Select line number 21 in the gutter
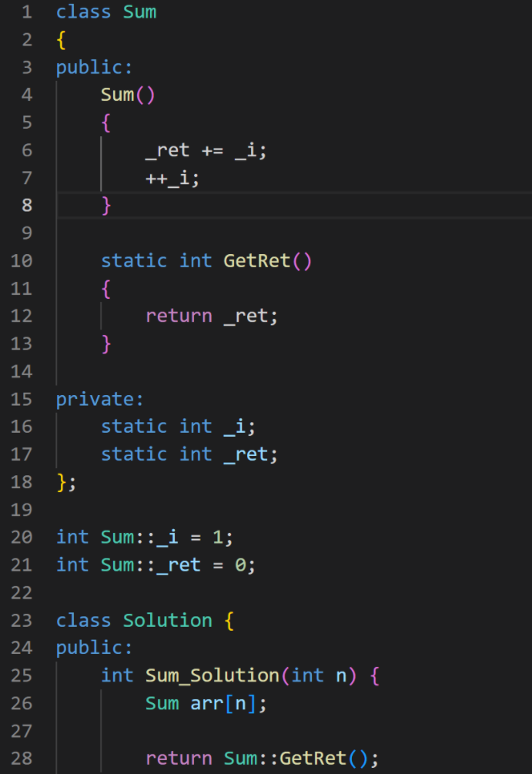 pyautogui.click(x=22, y=565)
